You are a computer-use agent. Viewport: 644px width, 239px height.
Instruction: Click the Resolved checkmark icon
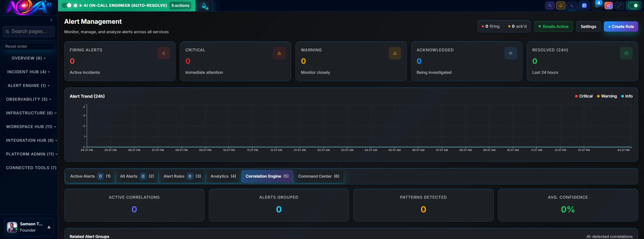(626, 53)
